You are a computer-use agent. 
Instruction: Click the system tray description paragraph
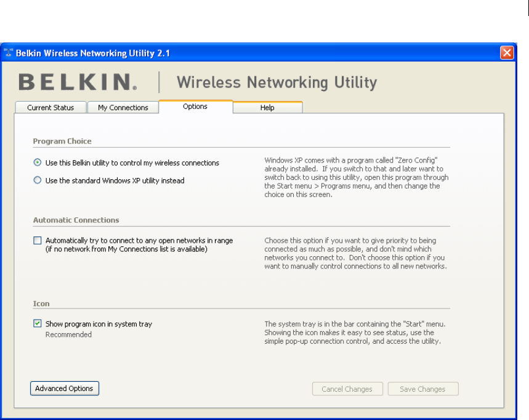(x=355, y=333)
